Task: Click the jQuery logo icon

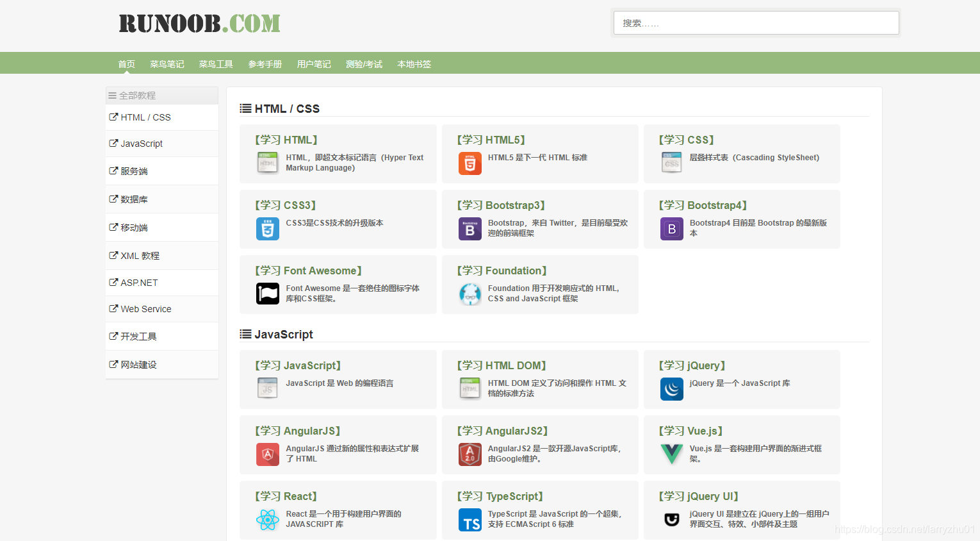Action: [671, 389]
